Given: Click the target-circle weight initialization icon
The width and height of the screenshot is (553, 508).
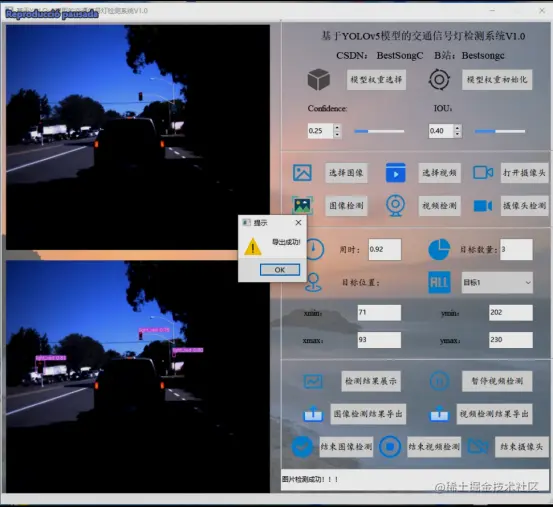Looking at the screenshot, I should [439, 79].
